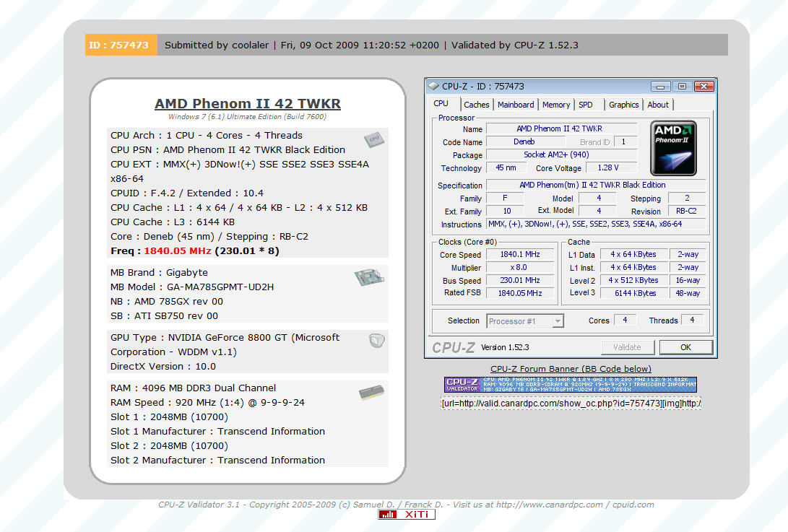Close the CPU-Z window
This screenshot has width=788, height=532.
coord(704,87)
